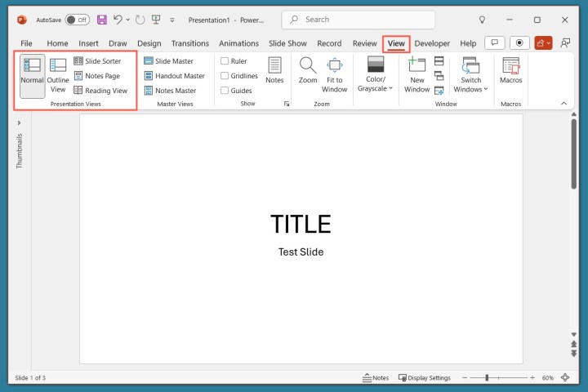Toggle the AutoSave switch
588x392 pixels.
point(78,20)
